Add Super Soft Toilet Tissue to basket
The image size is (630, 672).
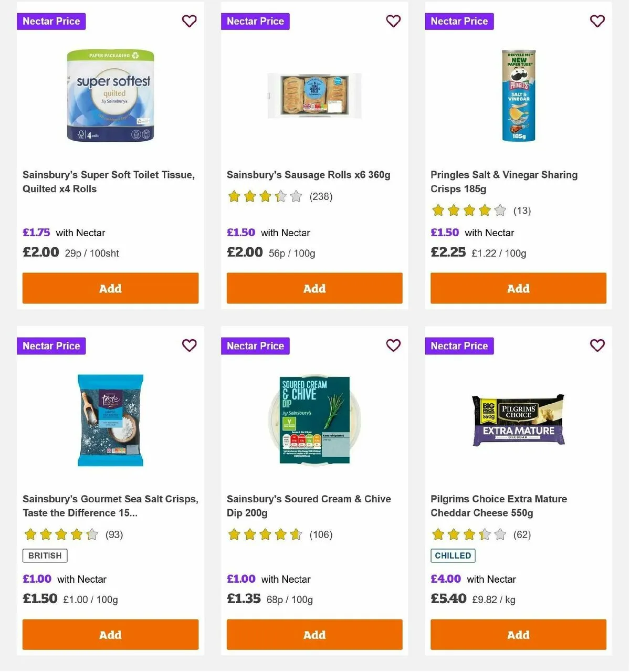pyautogui.click(x=110, y=288)
